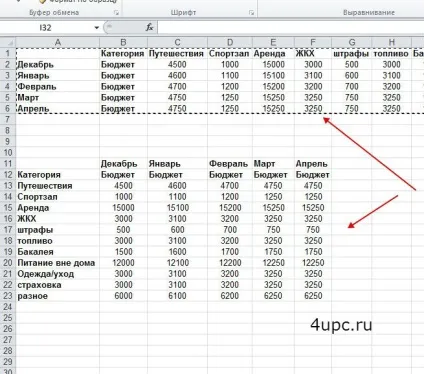The image size is (424, 374).
Task: Click страховка cell in row 22
Action: click(58, 285)
